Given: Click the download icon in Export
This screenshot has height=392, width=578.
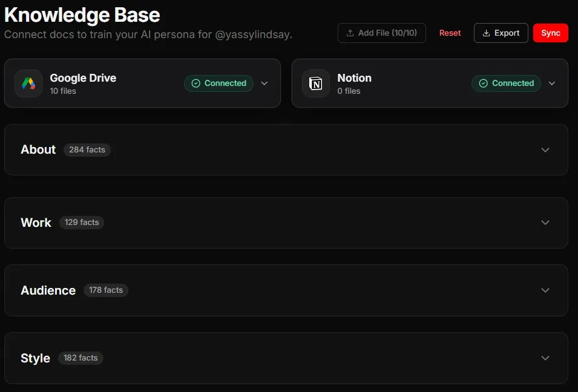Looking at the screenshot, I should (x=486, y=33).
